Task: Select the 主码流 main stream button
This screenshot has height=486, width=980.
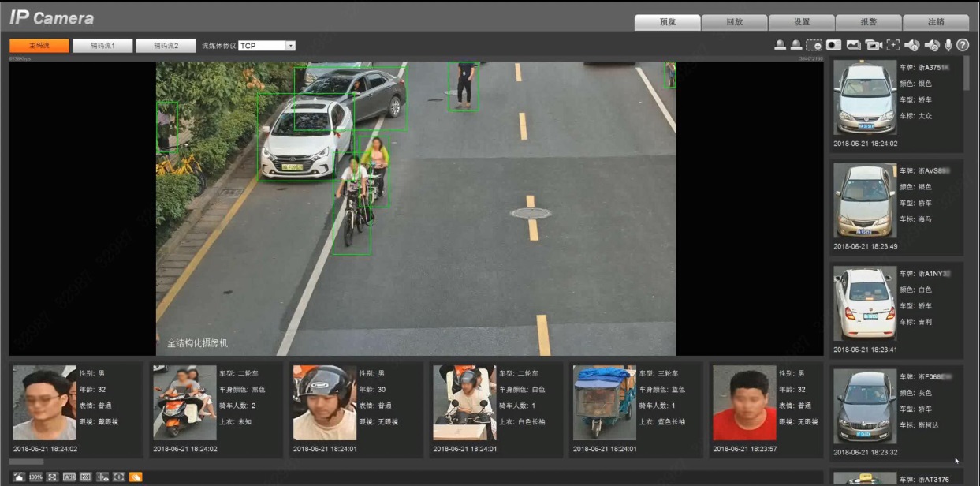Action: click(39, 46)
